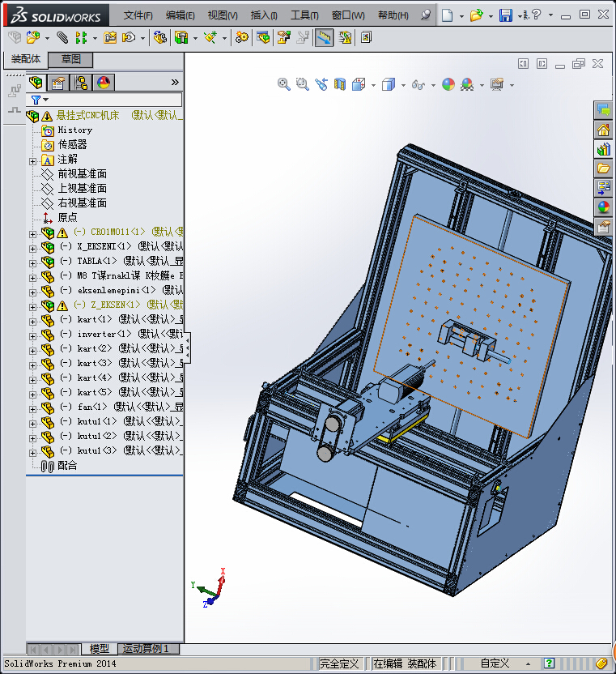The image size is (616, 674).
Task: Open the Display Style dropdown arrow
Action: click(x=403, y=85)
